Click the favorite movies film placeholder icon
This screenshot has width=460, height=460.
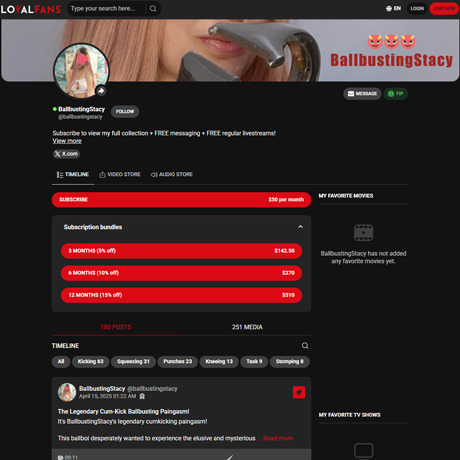click(x=363, y=232)
